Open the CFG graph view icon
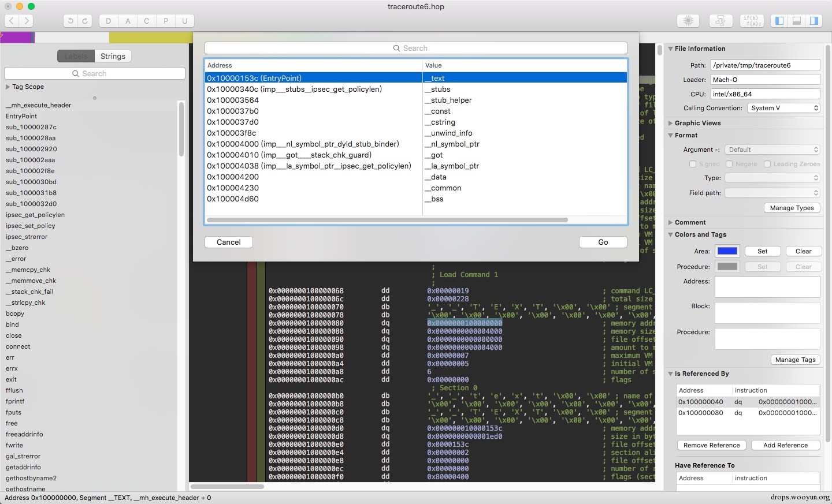 click(720, 21)
